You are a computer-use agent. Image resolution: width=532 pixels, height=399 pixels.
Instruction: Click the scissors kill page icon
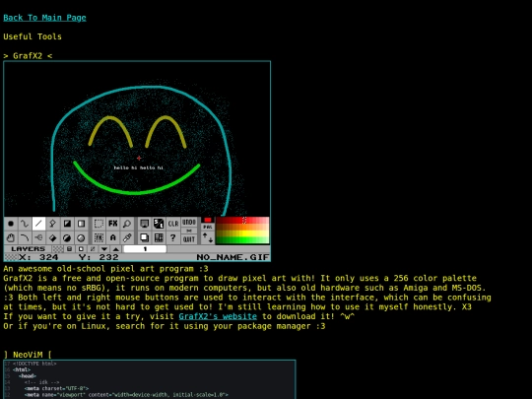189,231
